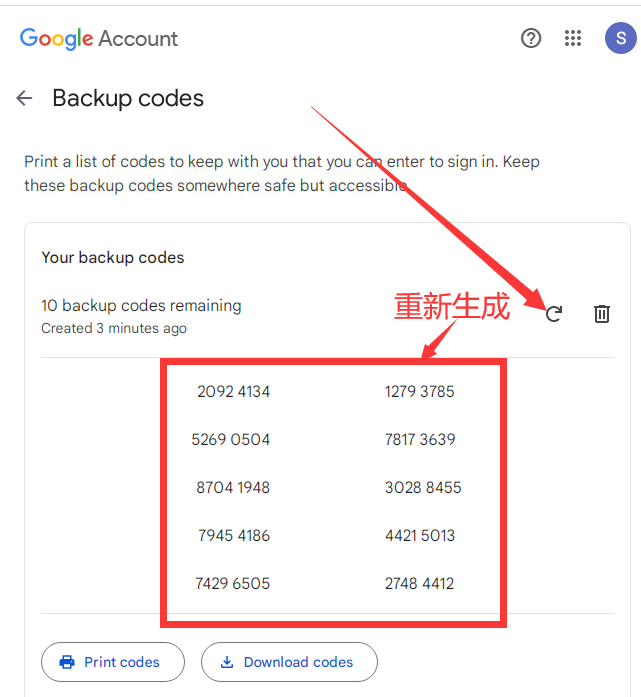Click the download arrow icon
Image resolution: width=641 pixels, height=697 pixels.
[227, 662]
